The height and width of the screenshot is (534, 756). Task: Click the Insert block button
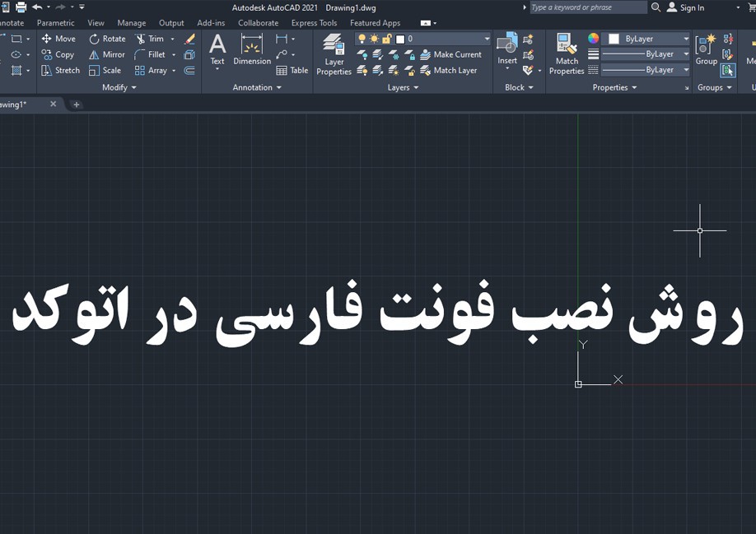coord(506,49)
